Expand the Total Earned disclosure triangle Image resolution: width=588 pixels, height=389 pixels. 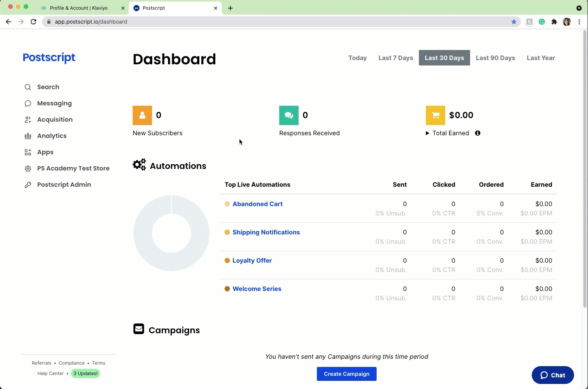coord(427,133)
